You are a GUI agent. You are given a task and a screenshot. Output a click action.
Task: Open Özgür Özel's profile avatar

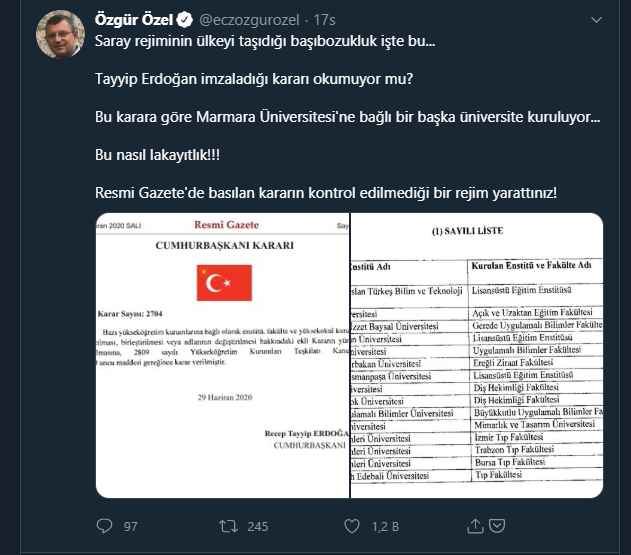click(60, 34)
